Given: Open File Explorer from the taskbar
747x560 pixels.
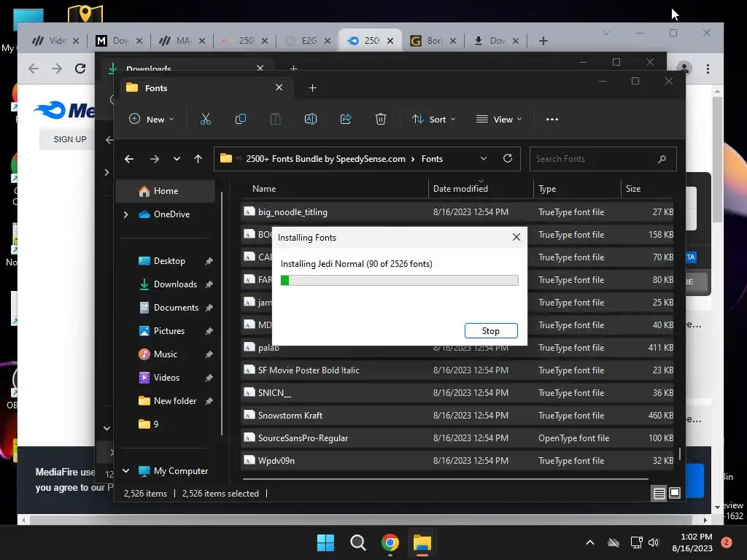Looking at the screenshot, I should point(422,542).
